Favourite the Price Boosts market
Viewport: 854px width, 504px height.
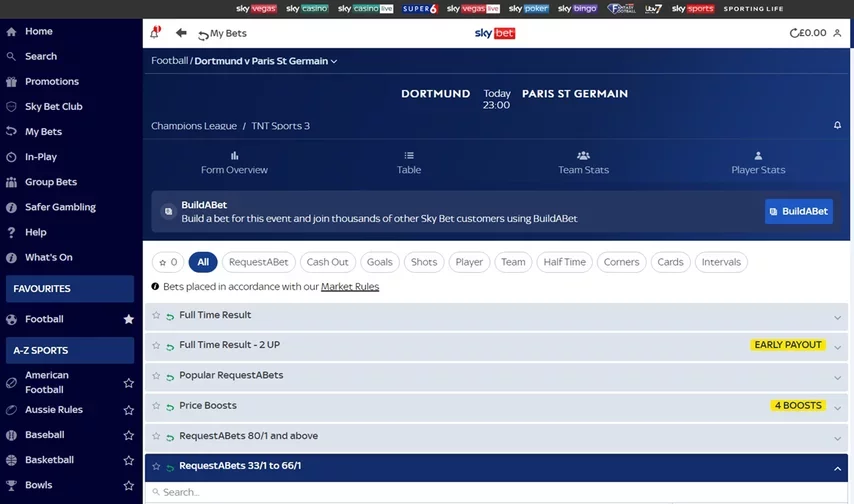156,405
